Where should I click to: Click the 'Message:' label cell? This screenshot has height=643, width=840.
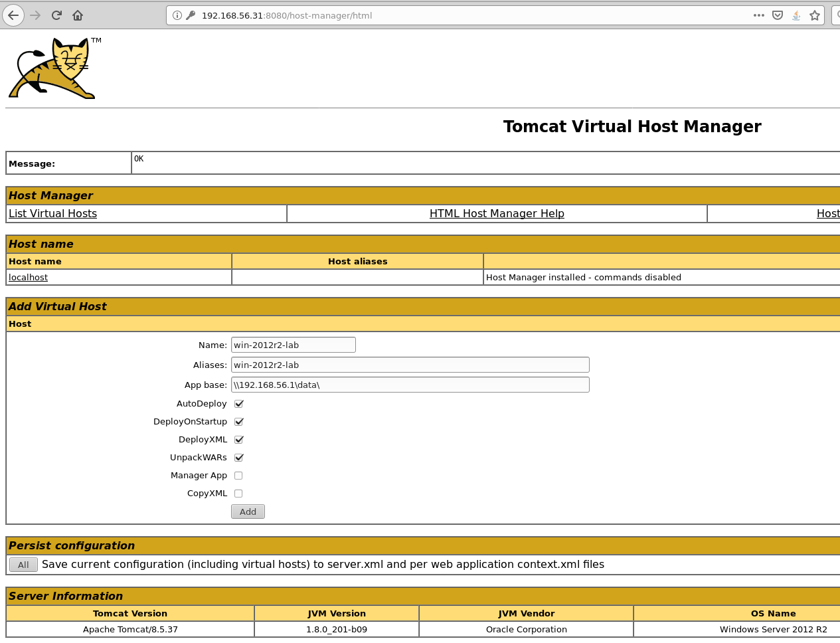pos(69,163)
